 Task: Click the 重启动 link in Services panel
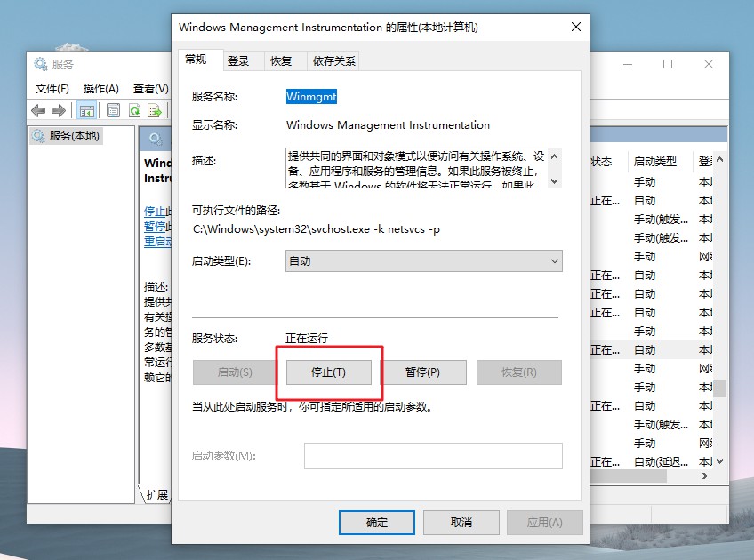click(157, 241)
